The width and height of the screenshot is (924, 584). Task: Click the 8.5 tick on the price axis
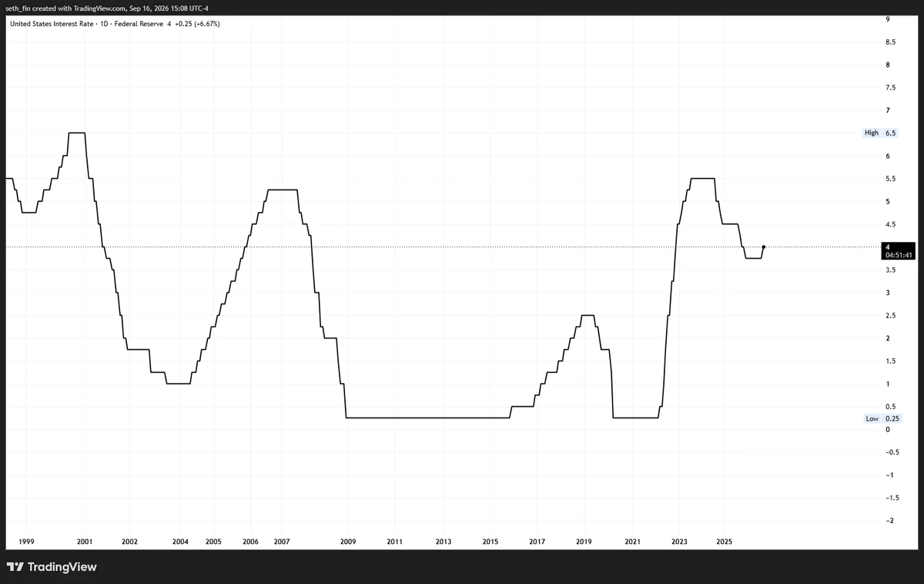pos(890,42)
